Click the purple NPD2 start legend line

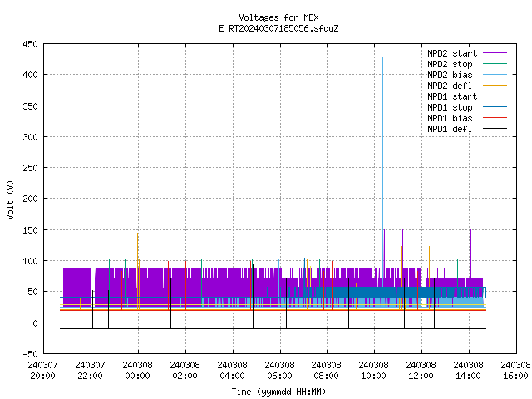coord(495,53)
